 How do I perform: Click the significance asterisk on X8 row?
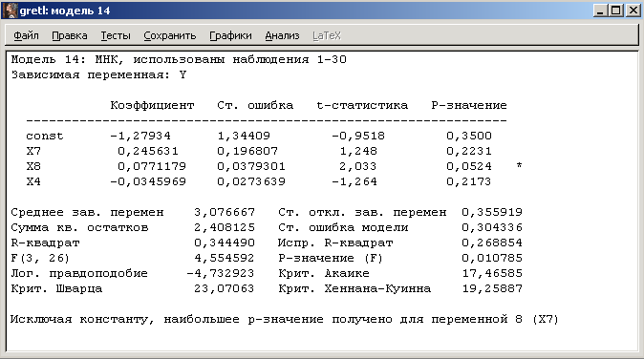519,166
